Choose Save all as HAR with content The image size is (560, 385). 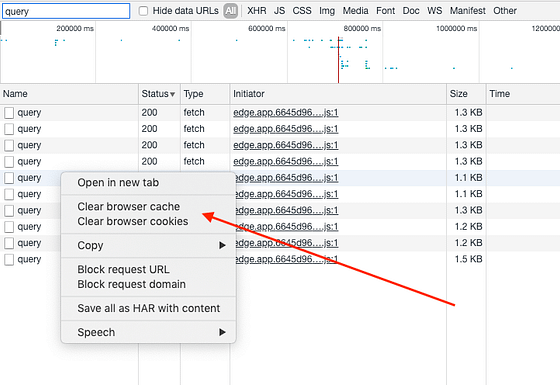[x=148, y=308]
